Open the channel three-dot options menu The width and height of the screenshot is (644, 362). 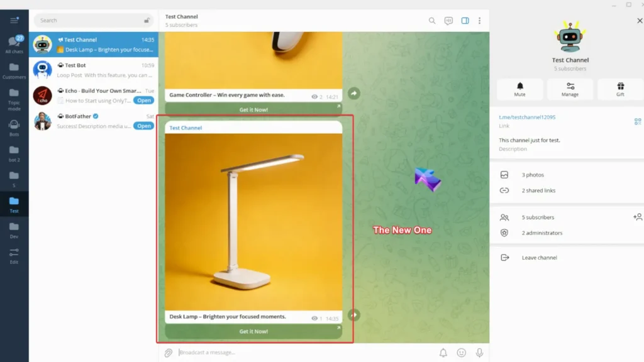click(x=480, y=19)
